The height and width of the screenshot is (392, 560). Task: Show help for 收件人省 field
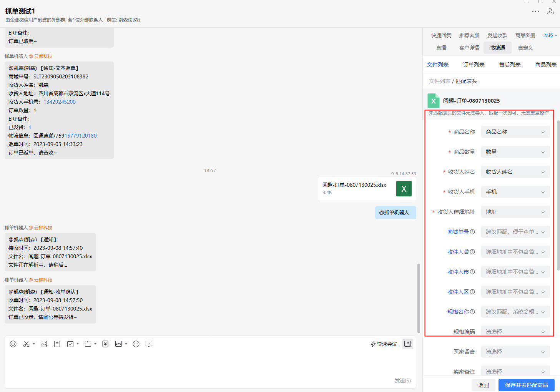click(x=472, y=252)
